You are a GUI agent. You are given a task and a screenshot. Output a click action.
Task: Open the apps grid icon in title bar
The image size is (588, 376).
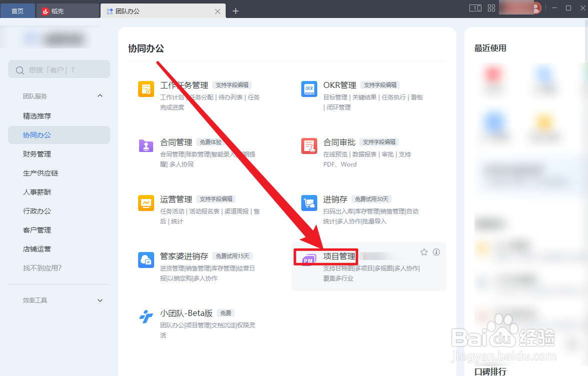(491, 8)
